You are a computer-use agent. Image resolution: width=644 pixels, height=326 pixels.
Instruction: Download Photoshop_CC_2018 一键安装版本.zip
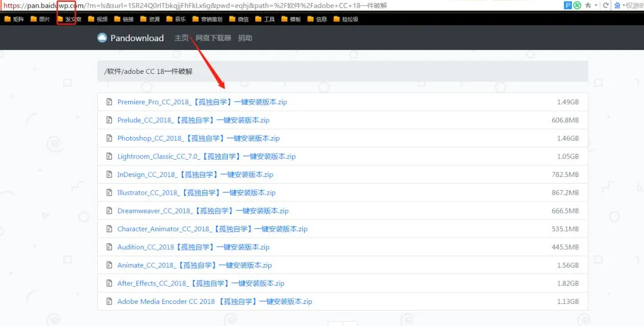(199, 138)
